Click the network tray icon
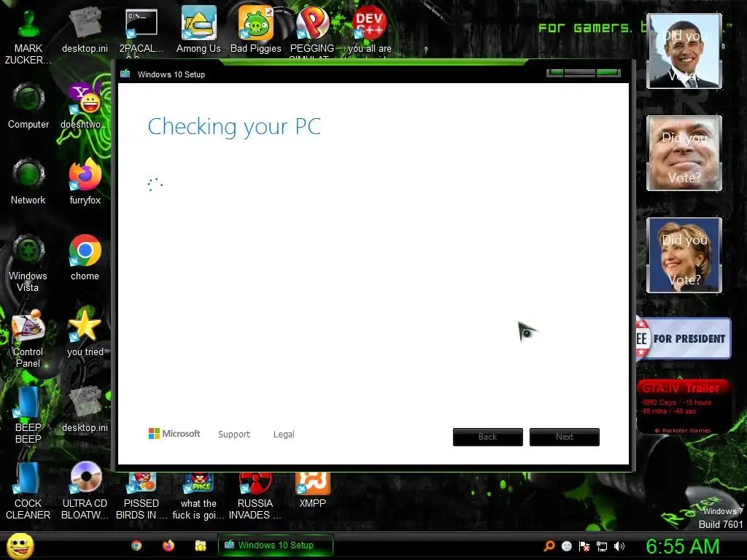 (x=602, y=546)
